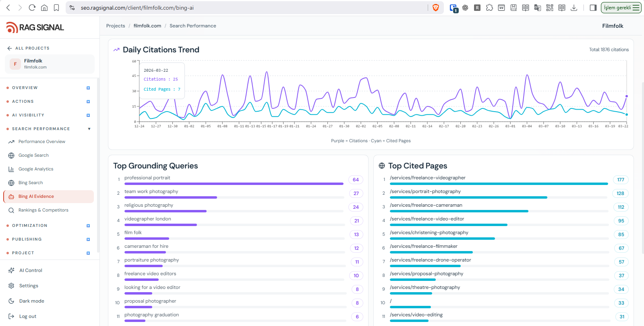
Task: Click the Total 1876 citations label
Action: [x=609, y=50]
